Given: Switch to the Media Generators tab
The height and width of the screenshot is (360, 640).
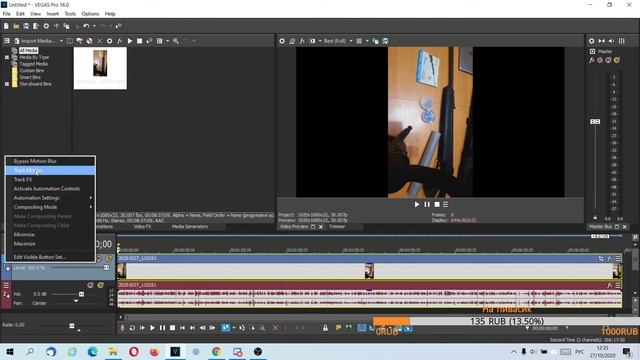Looking at the screenshot, I should [190, 227].
